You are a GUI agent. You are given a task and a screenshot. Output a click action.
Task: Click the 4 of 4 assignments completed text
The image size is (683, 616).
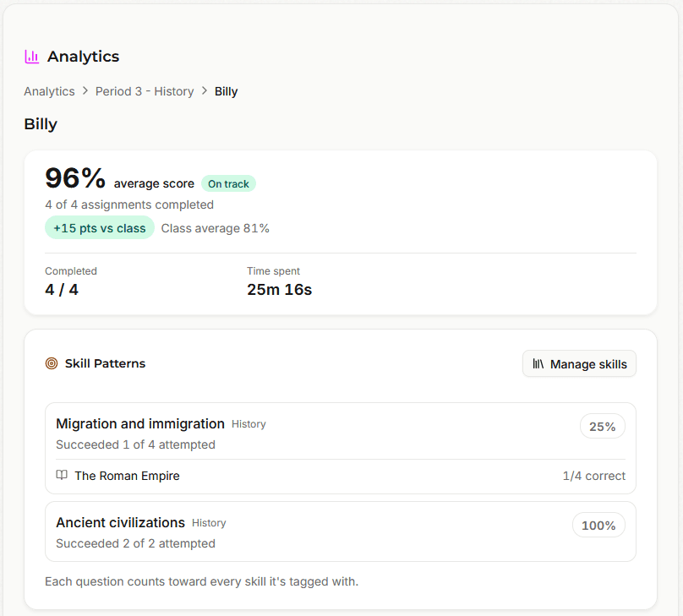coord(129,204)
